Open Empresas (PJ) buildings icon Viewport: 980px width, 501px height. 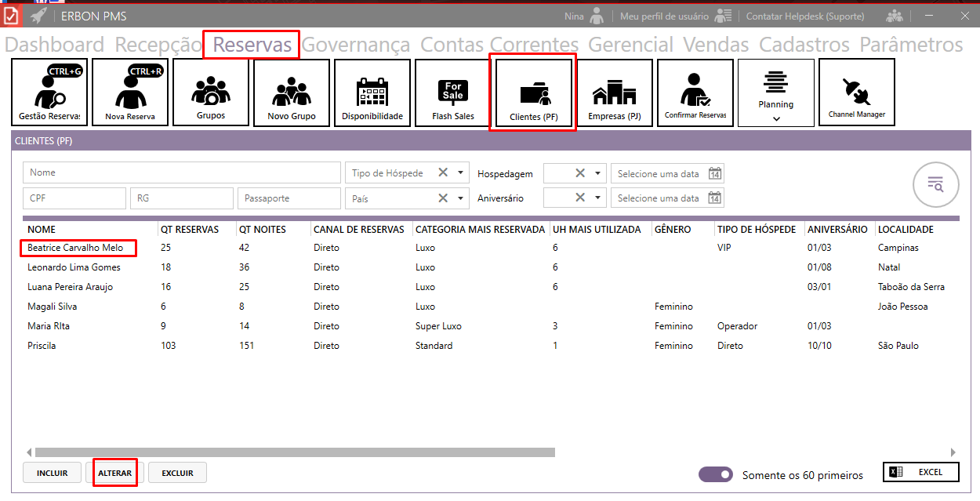615,93
